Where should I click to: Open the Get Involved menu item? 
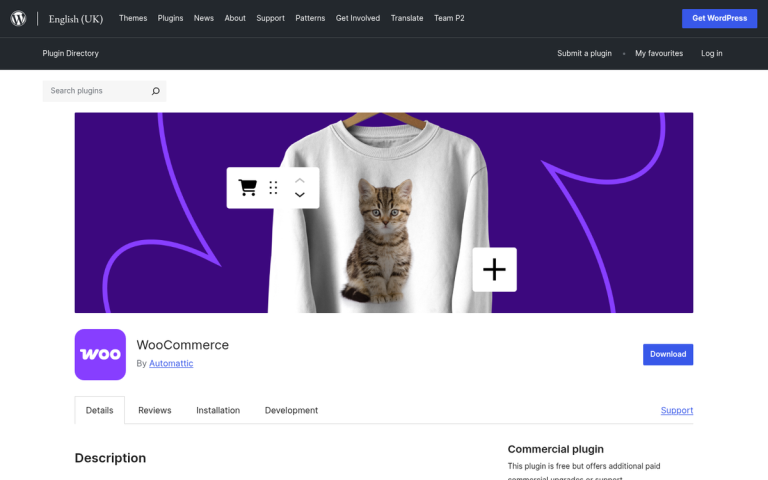[x=358, y=18]
